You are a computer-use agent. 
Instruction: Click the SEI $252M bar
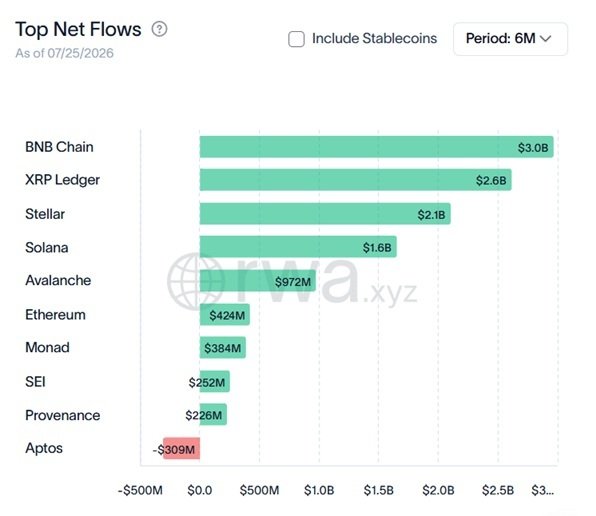[x=215, y=381]
